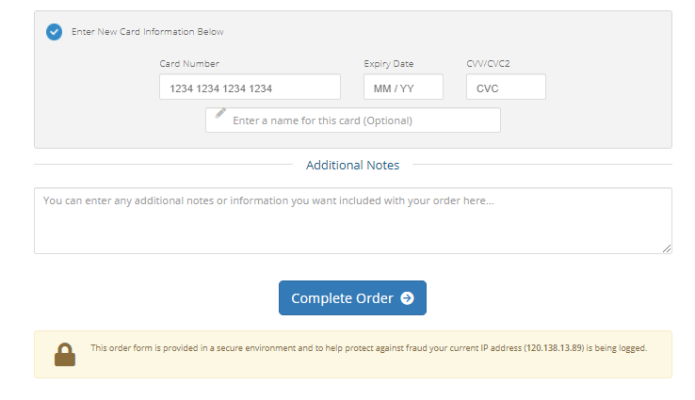Click the pencil icon beside card name
The height and width of the screenshot is (400, 695).
[x=220, y=114]
